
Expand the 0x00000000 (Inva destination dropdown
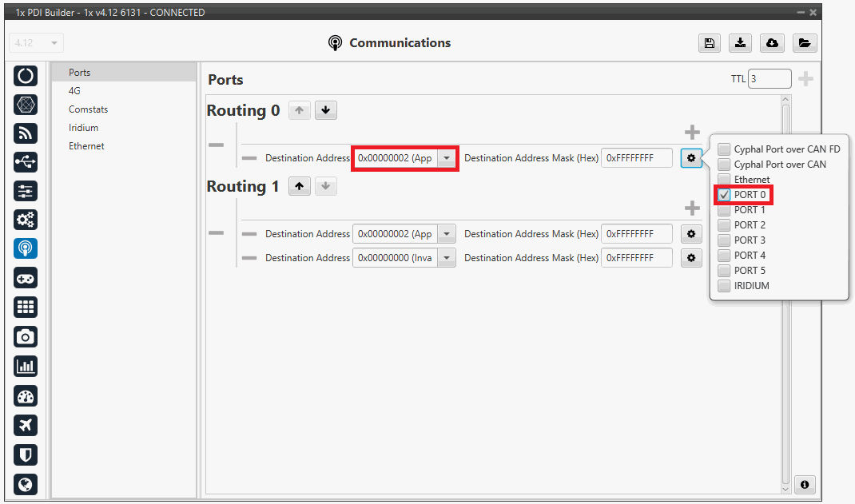point(447,258)
